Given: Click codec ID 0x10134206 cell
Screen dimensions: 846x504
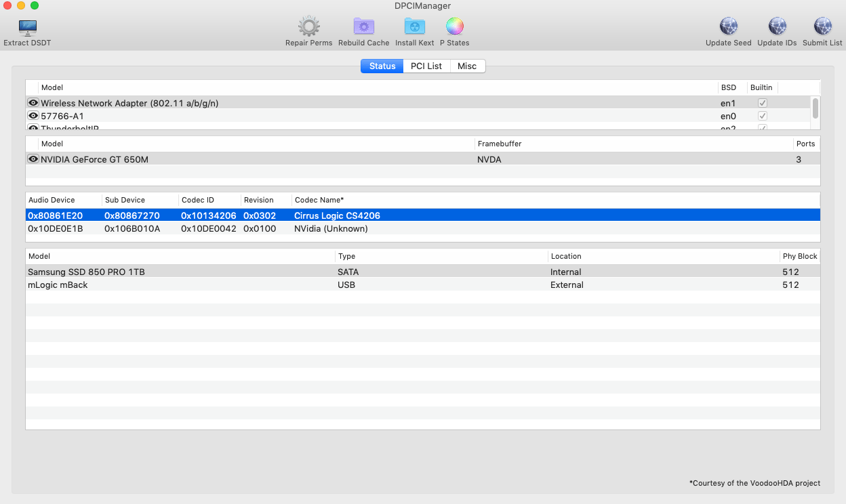Looking at the screenshot, I should click(x=209, y=215).
